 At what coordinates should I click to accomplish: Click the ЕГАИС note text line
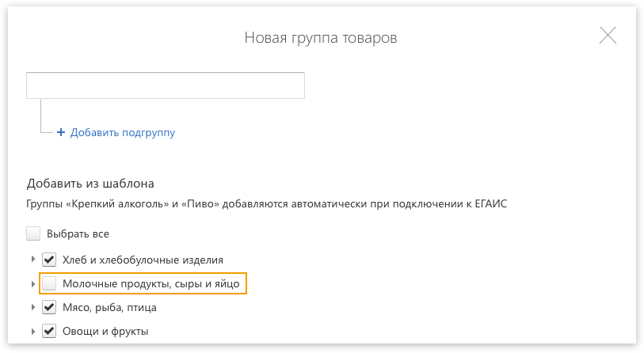pos(267,203)
